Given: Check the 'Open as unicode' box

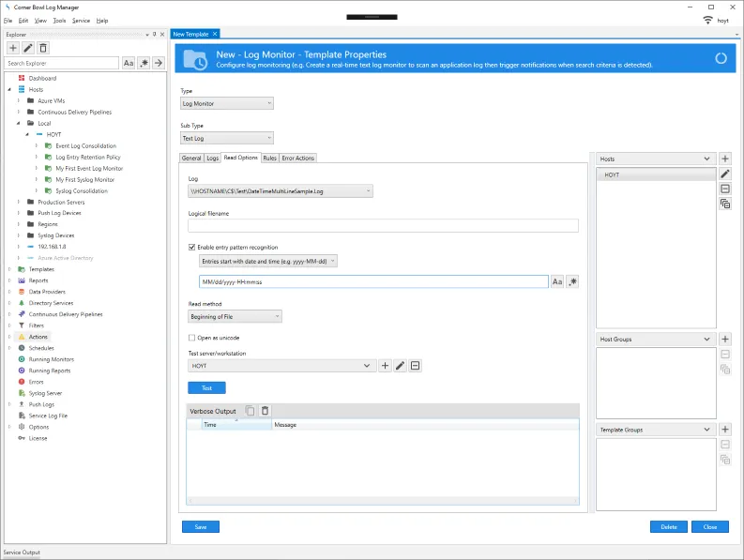Looking at the screenshot, I should point(192,338).
